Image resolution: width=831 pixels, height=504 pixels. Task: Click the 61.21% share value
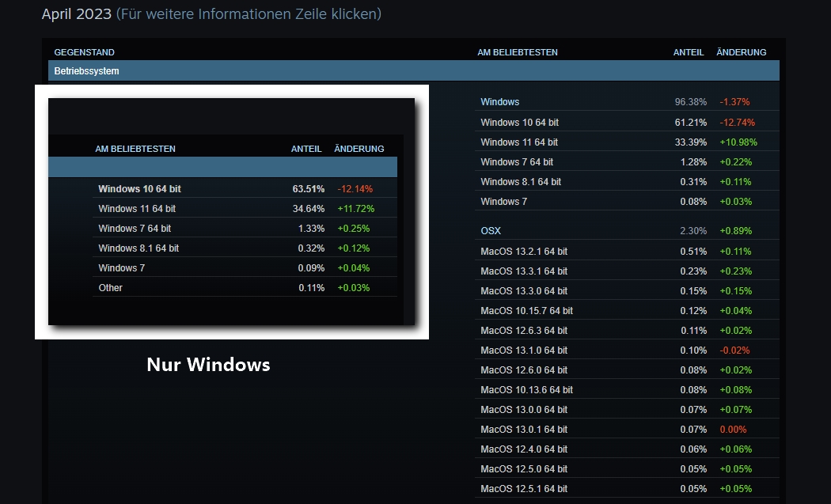point(691,123)
